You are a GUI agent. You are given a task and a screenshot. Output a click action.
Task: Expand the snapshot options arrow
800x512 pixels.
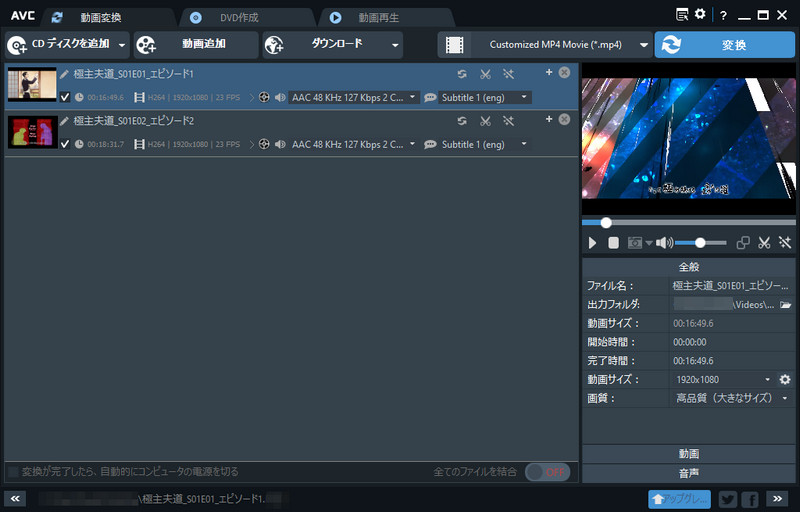649,243
